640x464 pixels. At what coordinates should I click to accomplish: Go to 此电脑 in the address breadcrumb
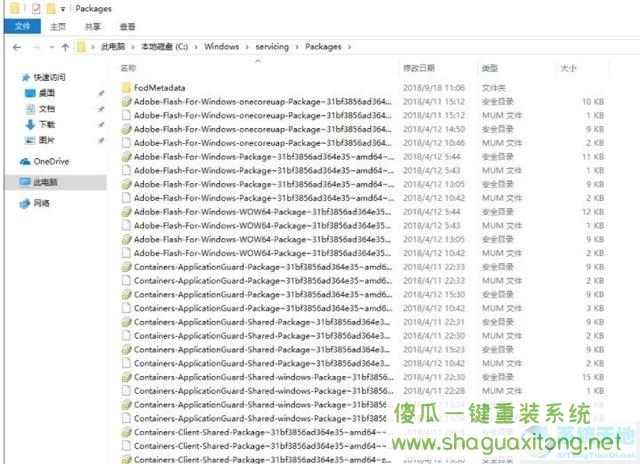(x=113, y=47)
